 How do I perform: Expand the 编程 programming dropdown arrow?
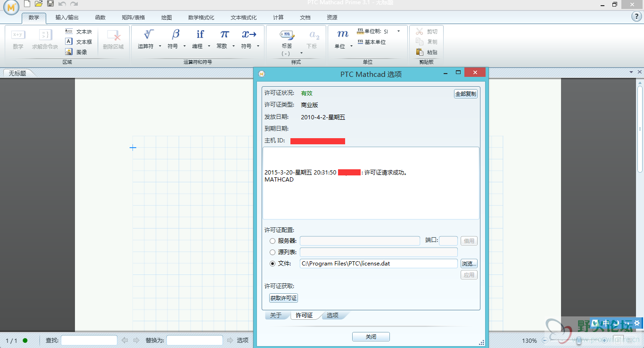tap(209, 46)
